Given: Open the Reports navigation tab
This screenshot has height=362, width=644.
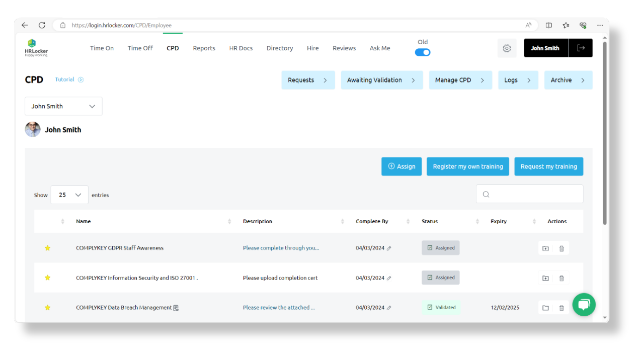Looking at the screenshot, I should 204,48.
